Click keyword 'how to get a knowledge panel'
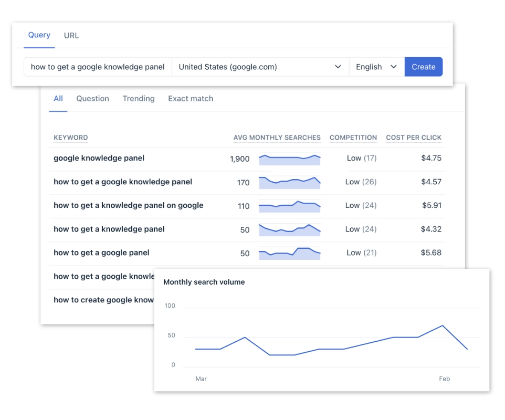505x420 pixels. point(109,229)
